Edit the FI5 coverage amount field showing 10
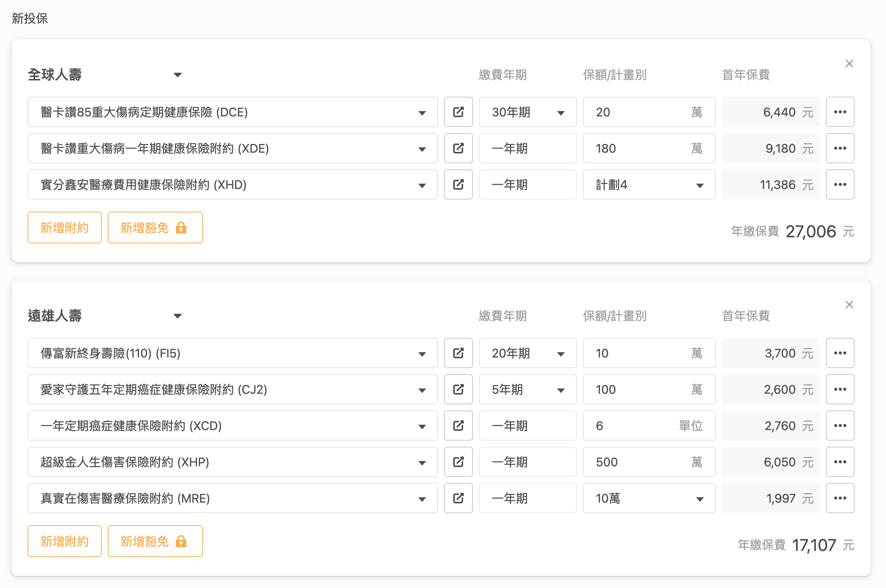 coord(649,353)
